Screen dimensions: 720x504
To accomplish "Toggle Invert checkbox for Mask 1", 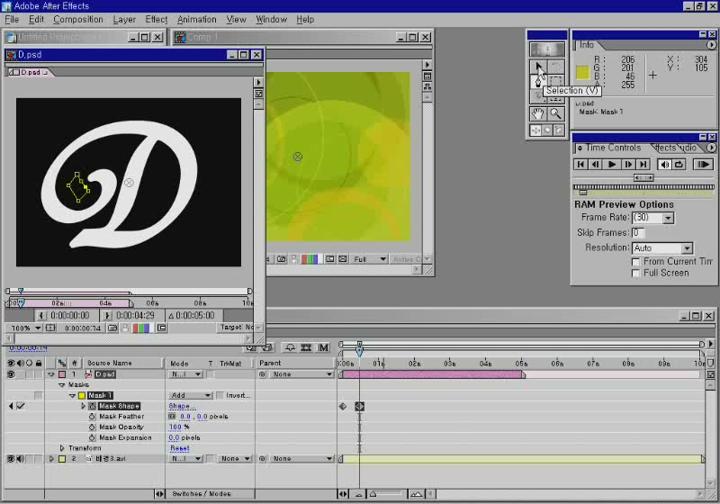I will click(220, 395).
